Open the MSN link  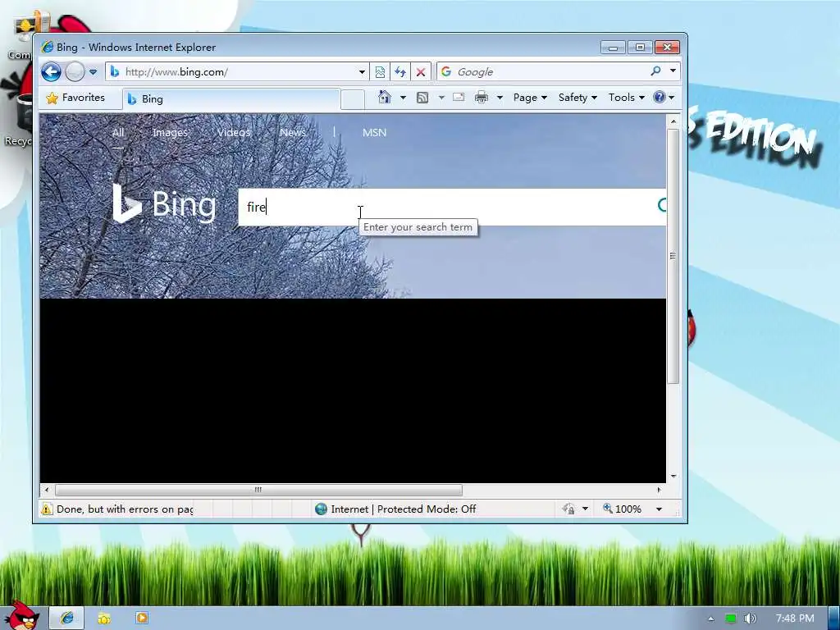(x=374, y=132)
